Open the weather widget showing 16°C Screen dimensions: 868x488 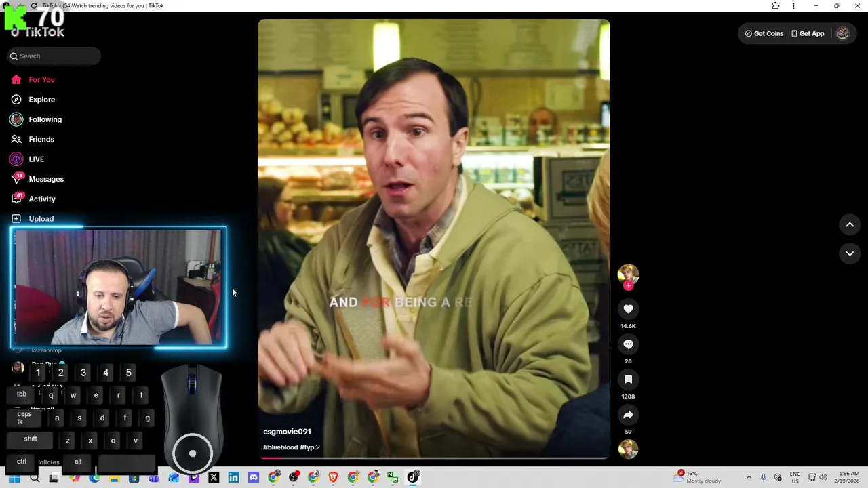click(698, 477)
